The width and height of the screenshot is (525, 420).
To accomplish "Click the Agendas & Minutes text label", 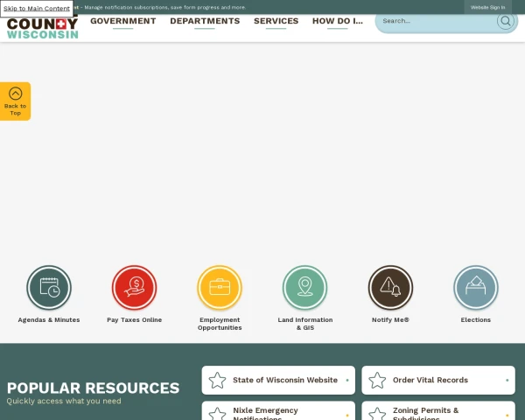I will click(49, 320).
